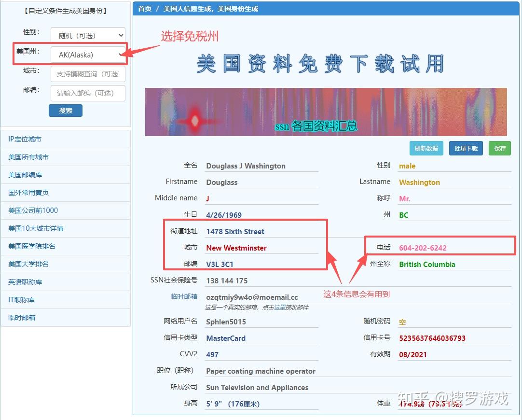Select the random password value 空
The height and width of the screenshot is (420, 522).
coord(402,322)
